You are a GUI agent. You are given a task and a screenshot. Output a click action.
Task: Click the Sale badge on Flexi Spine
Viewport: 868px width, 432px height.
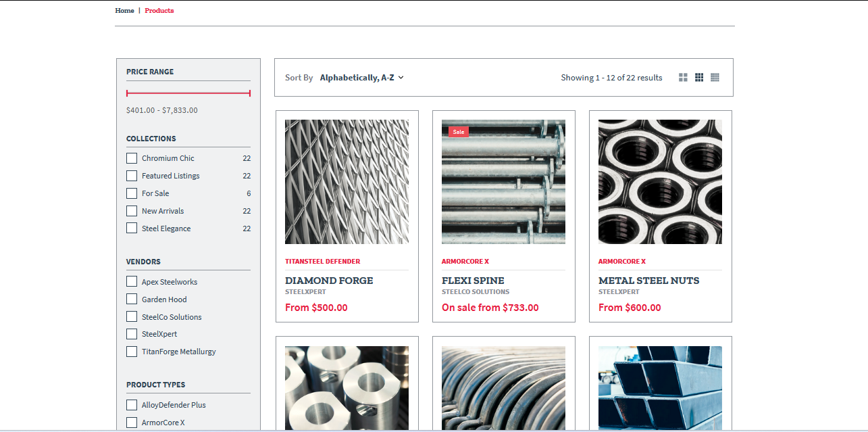(x=459, y=132)
